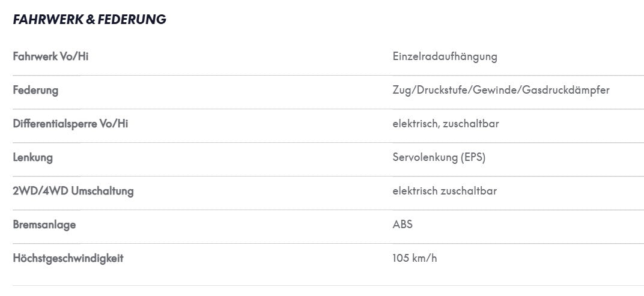Select the 2WD/4WD Umschaltung label
644x296 pixels.
point(73,191)
